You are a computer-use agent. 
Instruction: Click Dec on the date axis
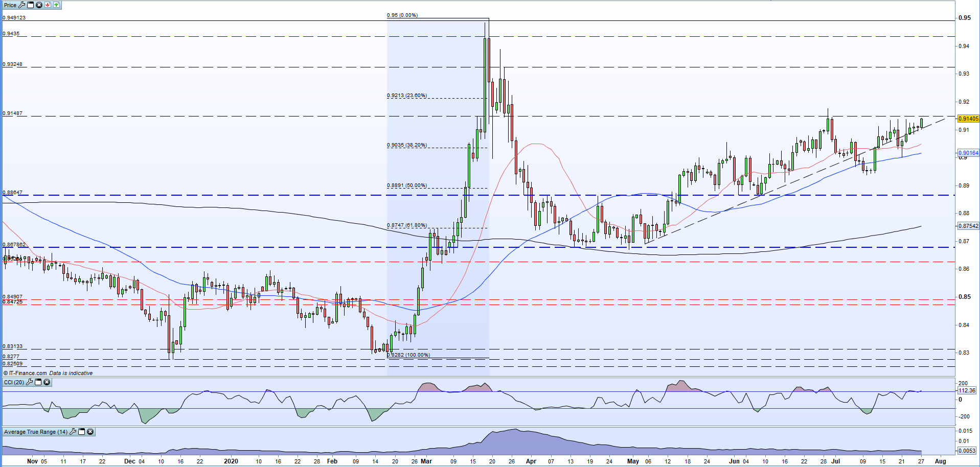(130, 461)
